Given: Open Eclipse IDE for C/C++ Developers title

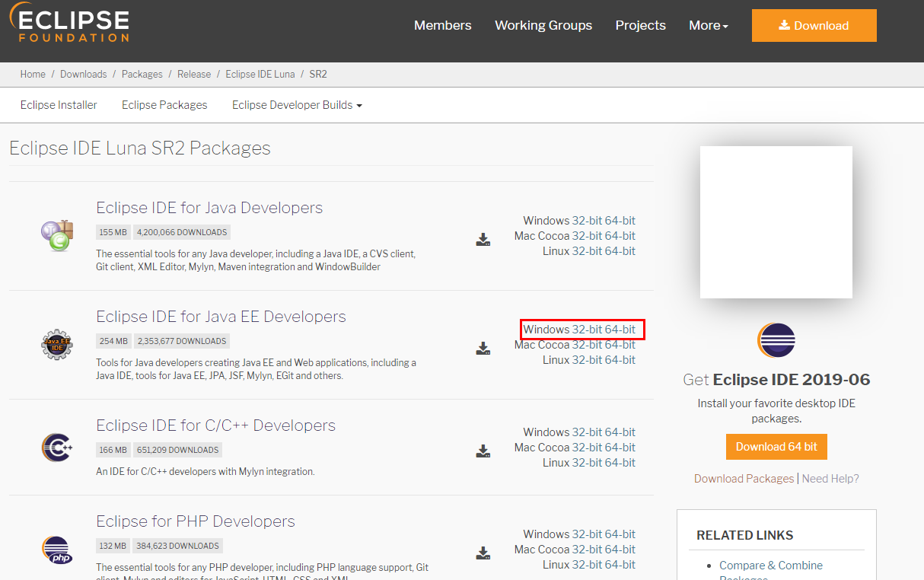Looking at the screenshot, I should pos(215,425).
